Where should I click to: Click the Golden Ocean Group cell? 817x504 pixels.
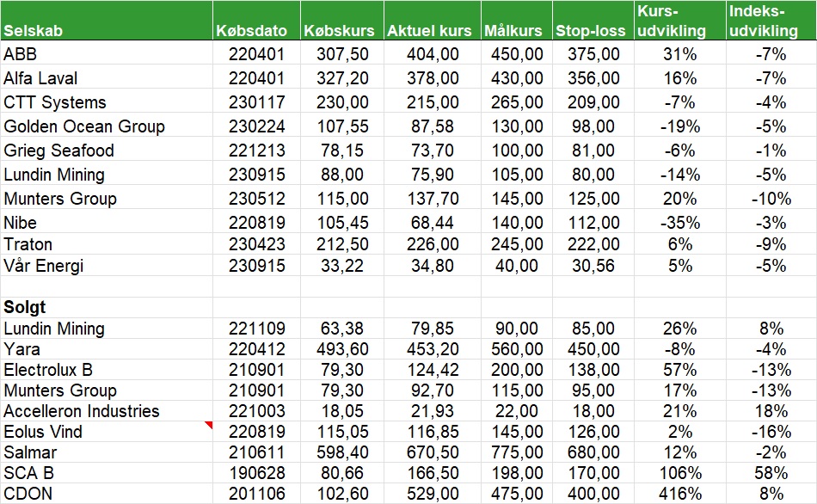(84, 126)
